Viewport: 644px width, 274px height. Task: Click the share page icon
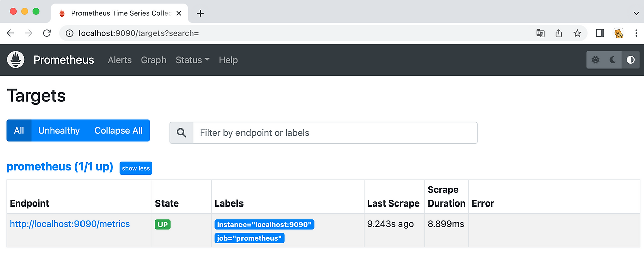click(559, 33)
